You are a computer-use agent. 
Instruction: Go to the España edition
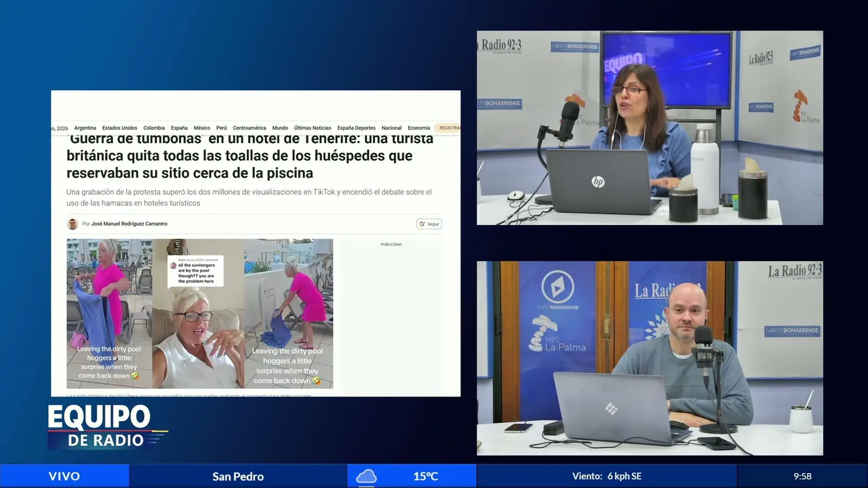tap(179, 128)
